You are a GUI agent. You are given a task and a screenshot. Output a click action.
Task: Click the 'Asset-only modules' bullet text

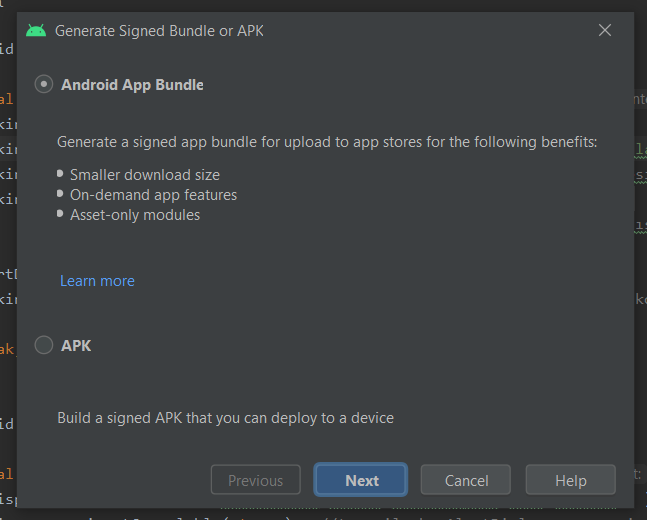135,215
